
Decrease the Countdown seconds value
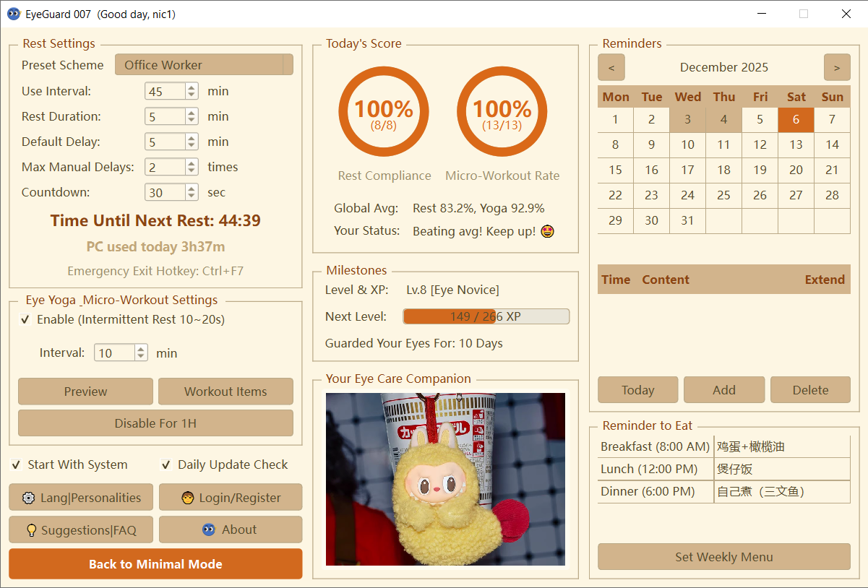click(190, 196)
